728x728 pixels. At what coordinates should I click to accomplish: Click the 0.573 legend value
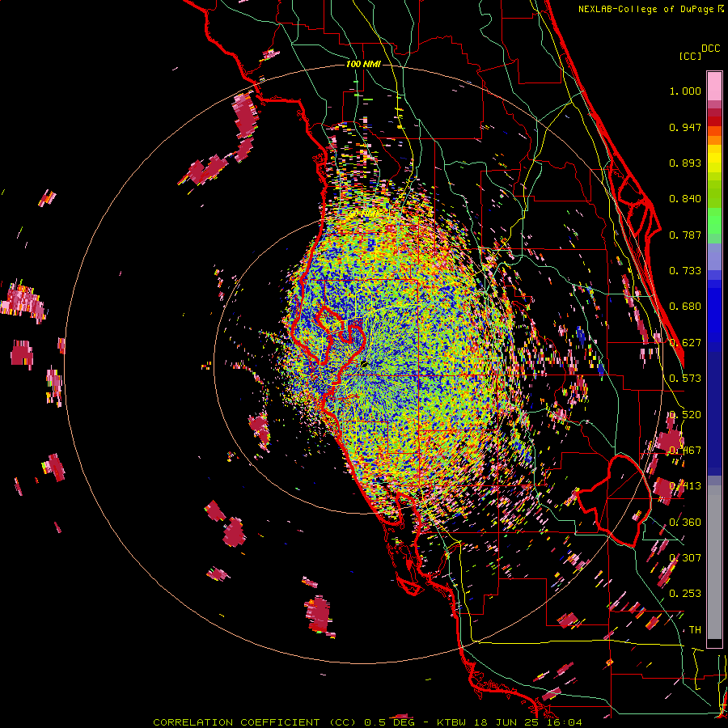[685, 379]
